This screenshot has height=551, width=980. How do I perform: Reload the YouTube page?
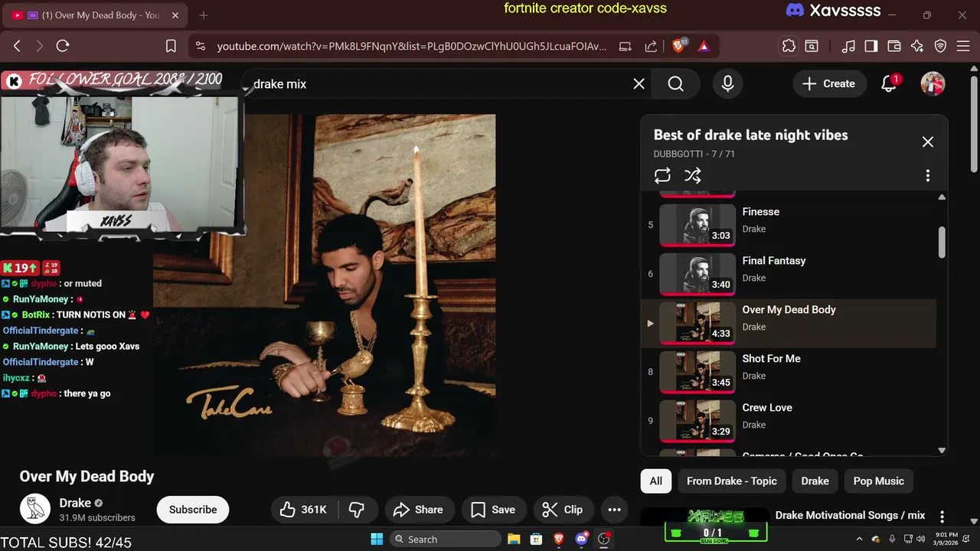[x=63, y=46]
